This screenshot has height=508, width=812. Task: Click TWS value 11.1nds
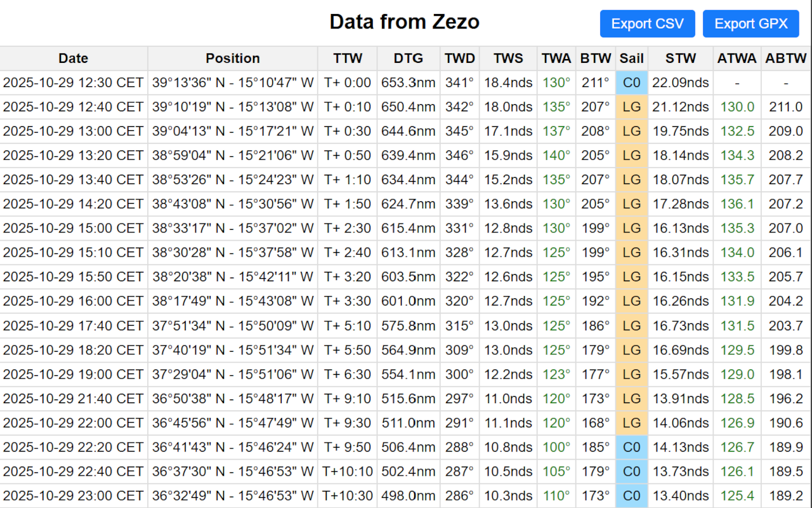point(509,423)
